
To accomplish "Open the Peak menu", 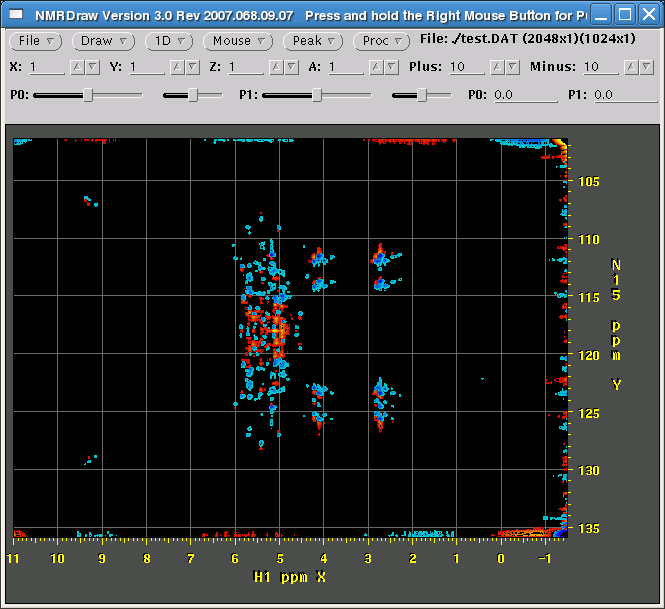I will pos(313,41).
